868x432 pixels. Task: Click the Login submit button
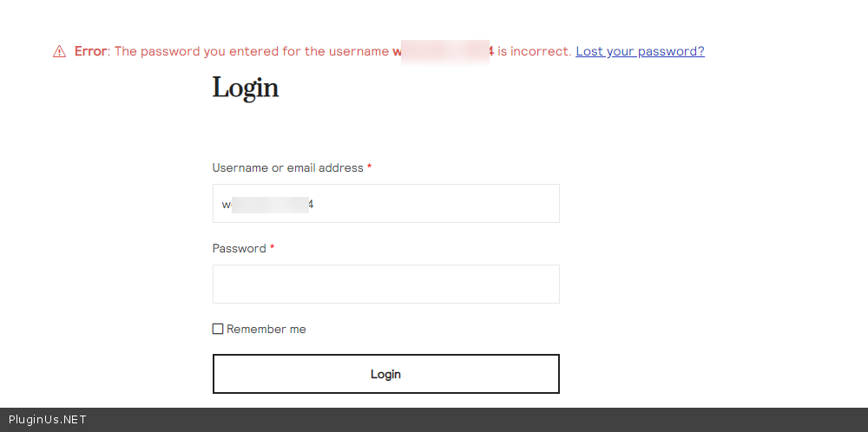[385, 374]
